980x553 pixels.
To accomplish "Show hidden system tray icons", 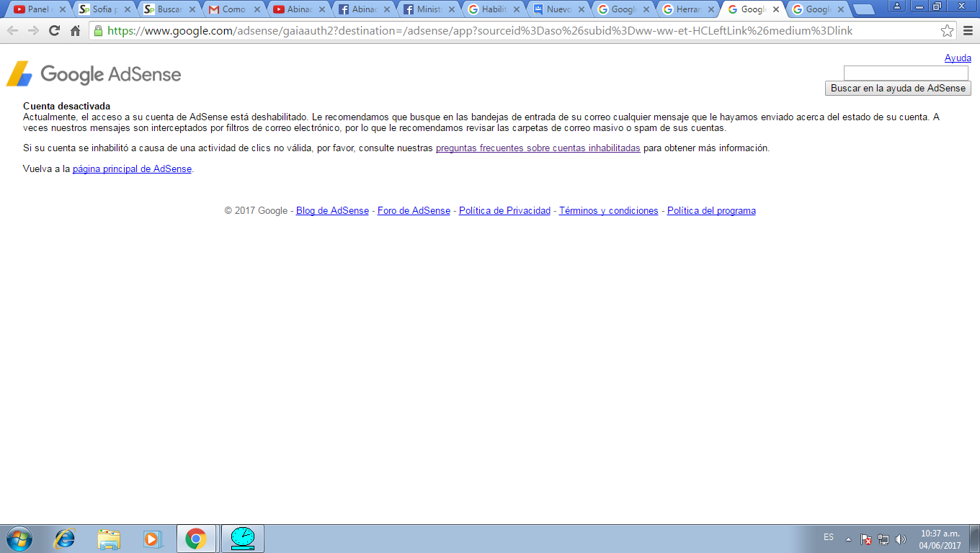I will pyautogui.click(x=848, y=539).
